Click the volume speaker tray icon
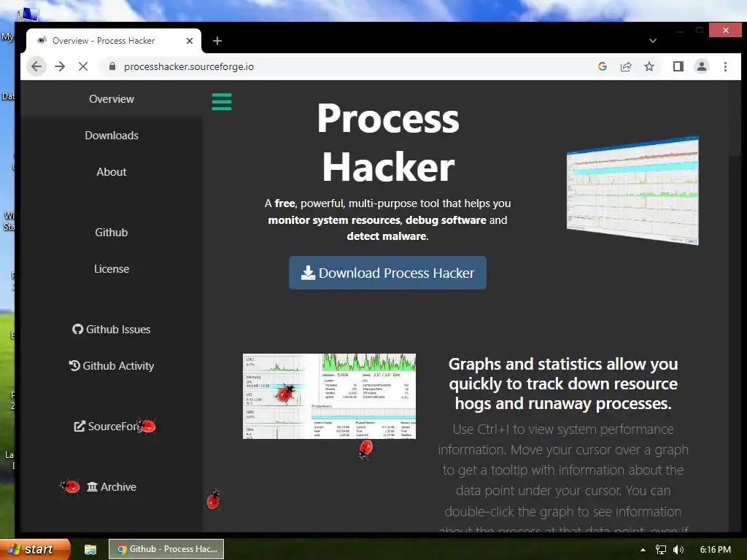This screenshot has width=747, height=560. 678,550
